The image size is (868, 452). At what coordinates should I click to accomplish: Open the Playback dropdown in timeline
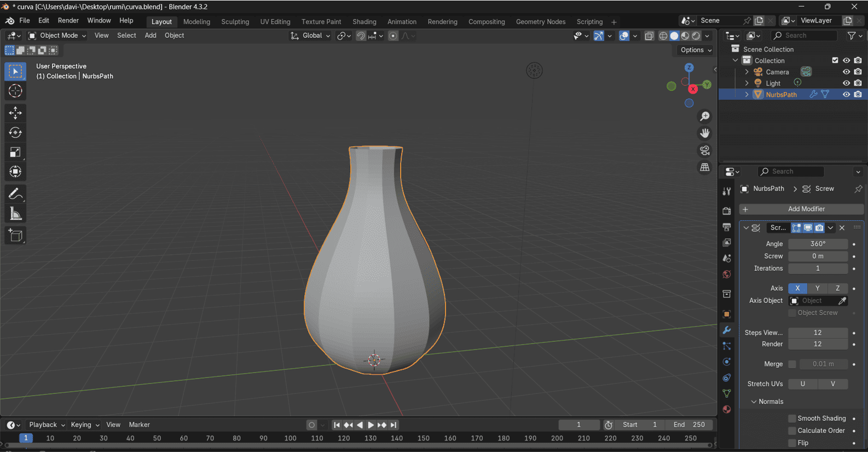coord(47,425)
